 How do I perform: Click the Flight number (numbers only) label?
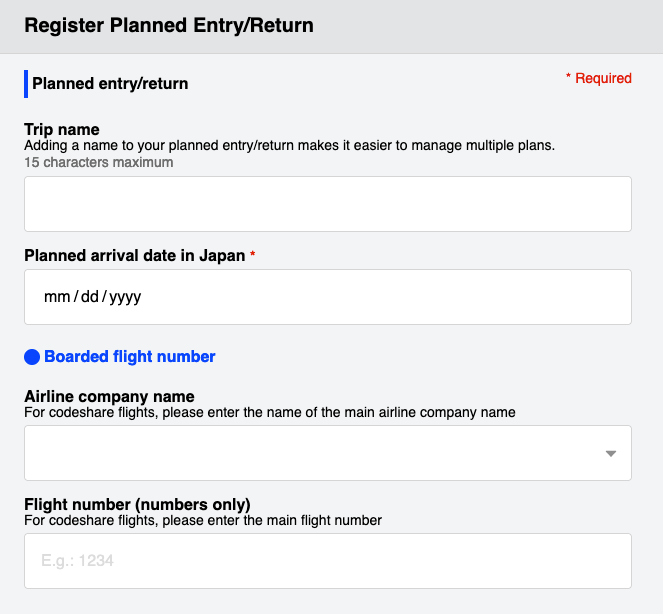click(x=137, y=504)
